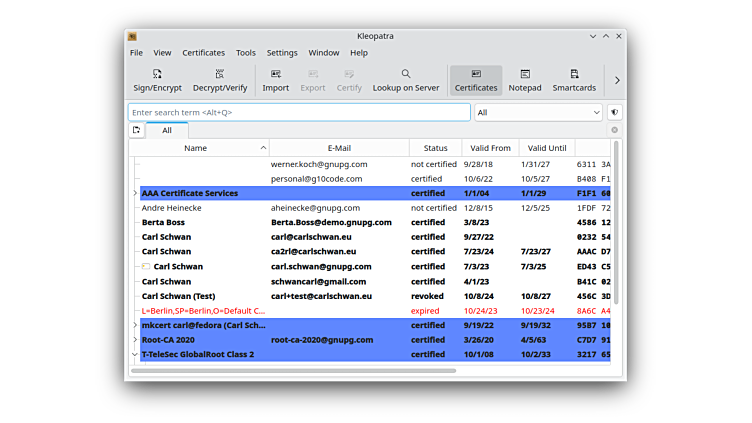Open the All certificate filter dropdown

[x=538, y=113]
